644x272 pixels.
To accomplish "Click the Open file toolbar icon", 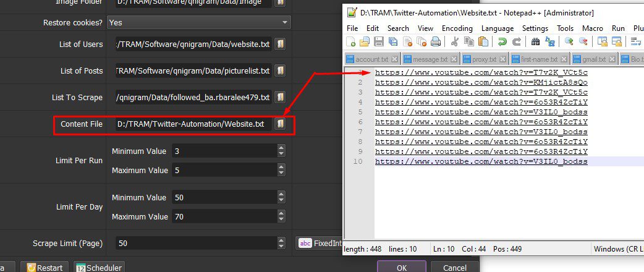I will pos(364,41).
